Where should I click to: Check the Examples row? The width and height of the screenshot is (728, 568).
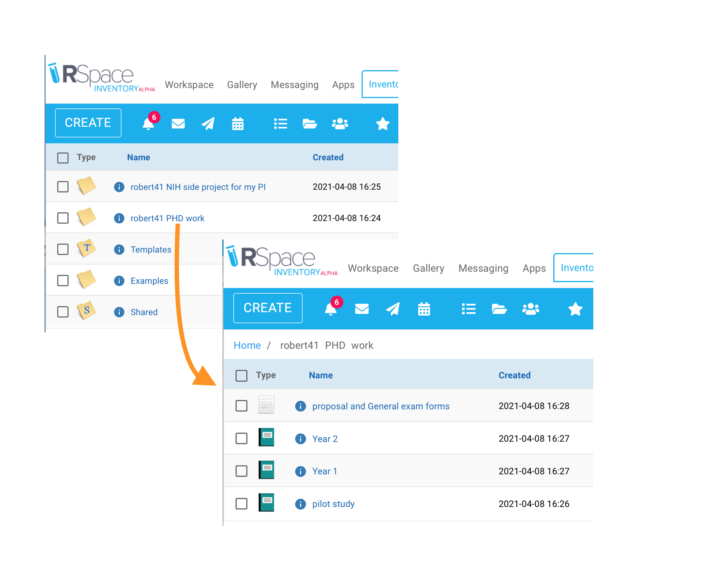63,280
